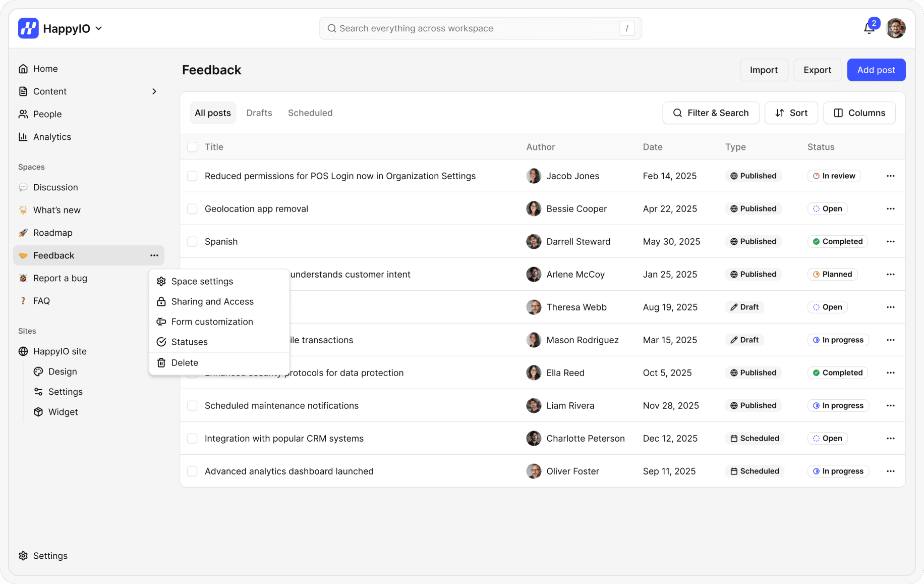Open the HappyIO workspace dropdown chevron

coord(99,28)
